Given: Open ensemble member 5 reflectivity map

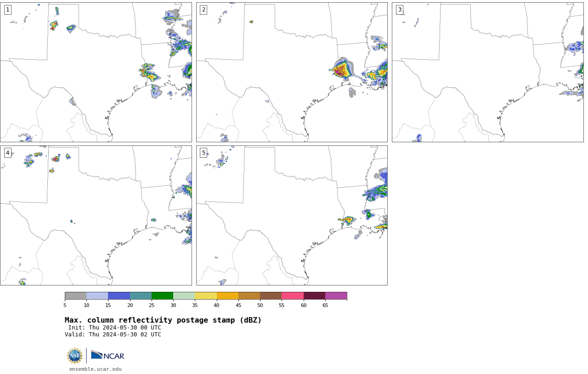Looking at the screenshot, I should (x=292, y=215).
